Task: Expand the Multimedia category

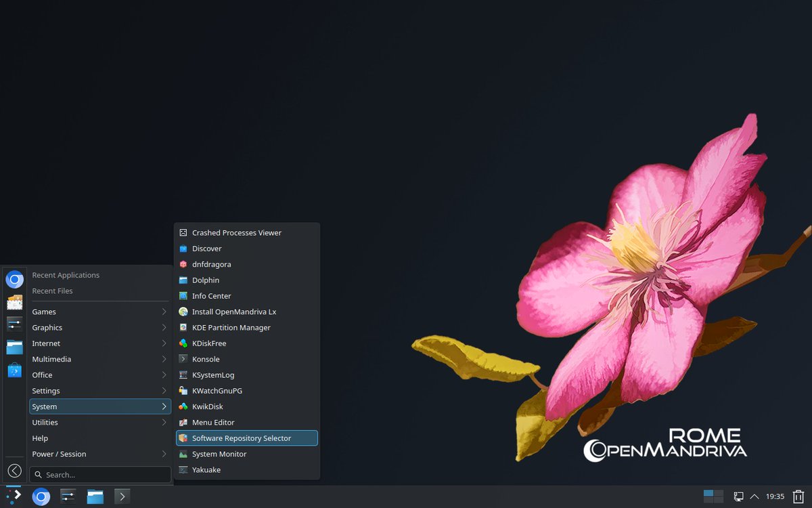Action: [x=99, y=359]
